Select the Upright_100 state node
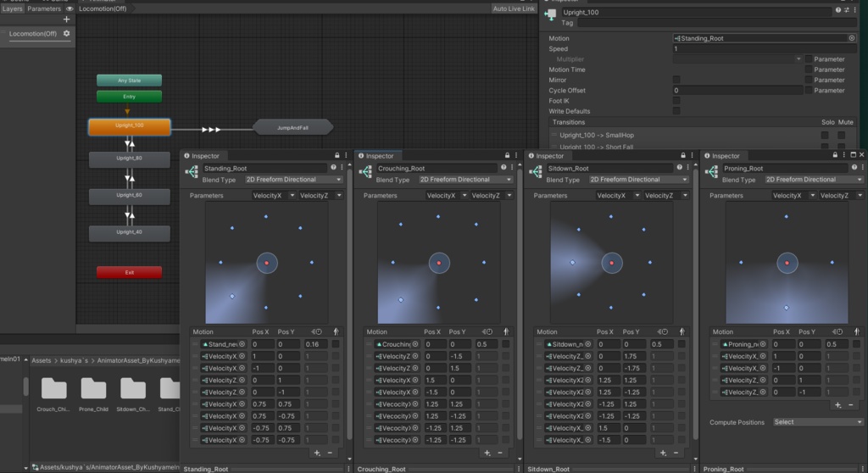Image resolution: width=868 pixels, height=473 pixels. 130,127
